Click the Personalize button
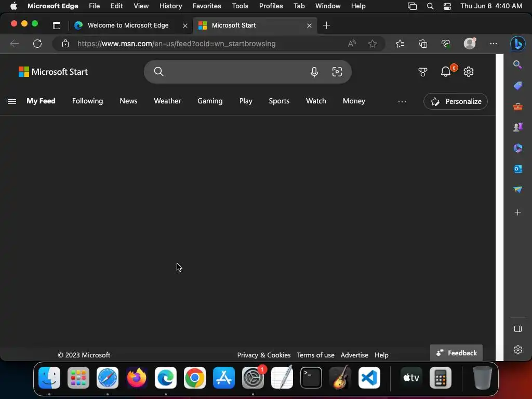The image size is (532, 399). [x=455, y=101]
